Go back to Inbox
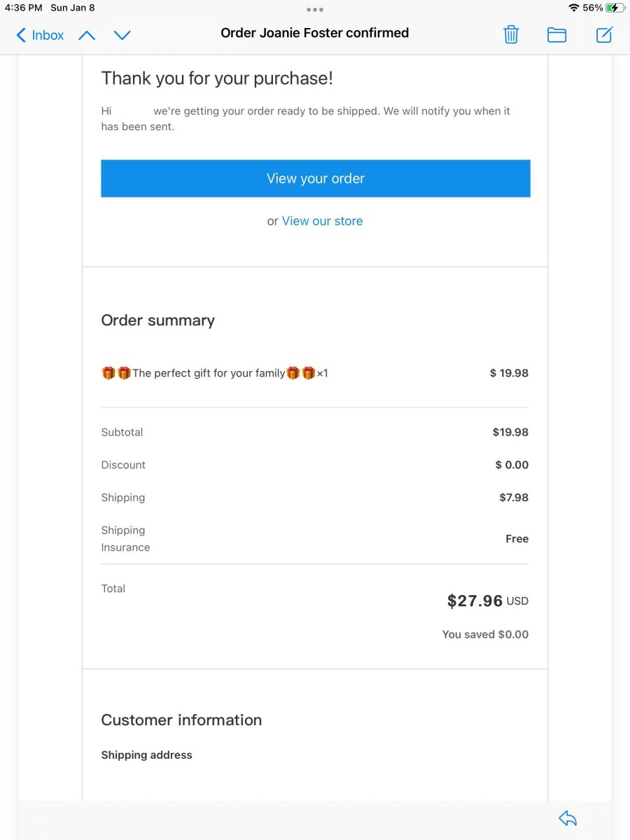 pos(40,35)
